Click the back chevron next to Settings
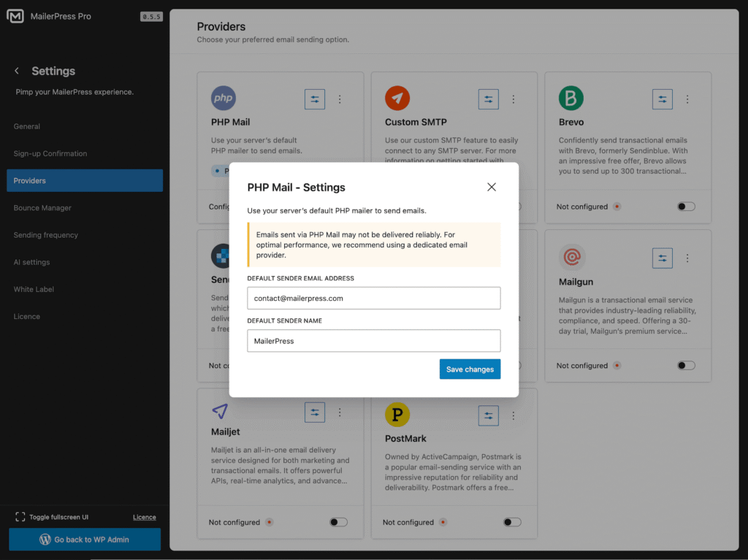 (15, 71)
